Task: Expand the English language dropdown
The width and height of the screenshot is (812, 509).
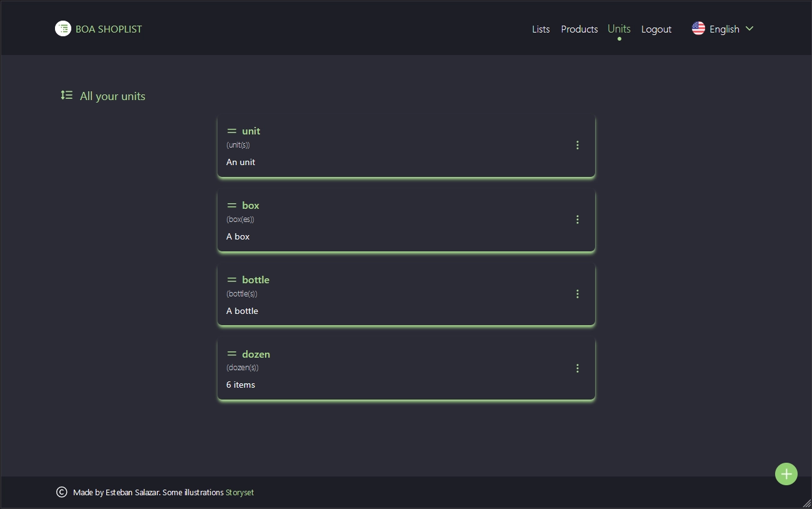Action: (x=724, y=29)
